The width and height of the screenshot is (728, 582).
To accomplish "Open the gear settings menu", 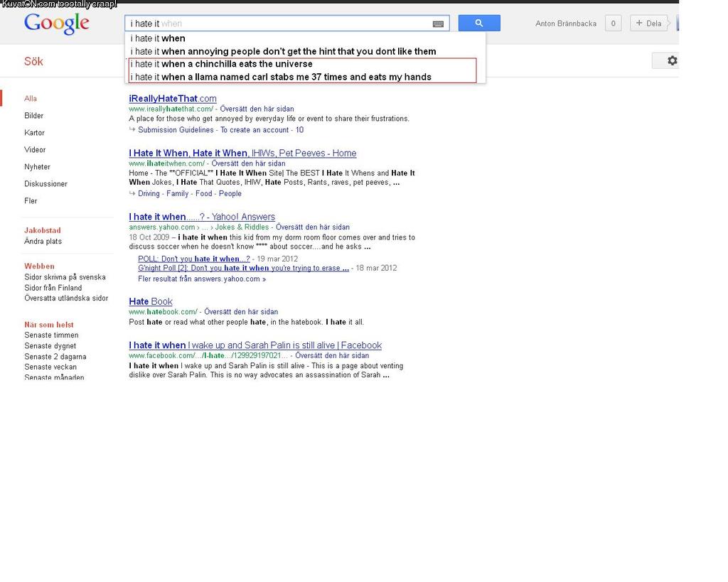I will pyautogui.click(x=671, y=61).
